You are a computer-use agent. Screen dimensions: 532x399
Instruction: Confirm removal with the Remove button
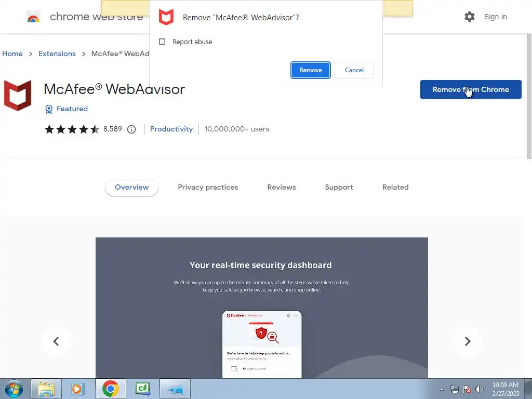(x=311, y=70)
